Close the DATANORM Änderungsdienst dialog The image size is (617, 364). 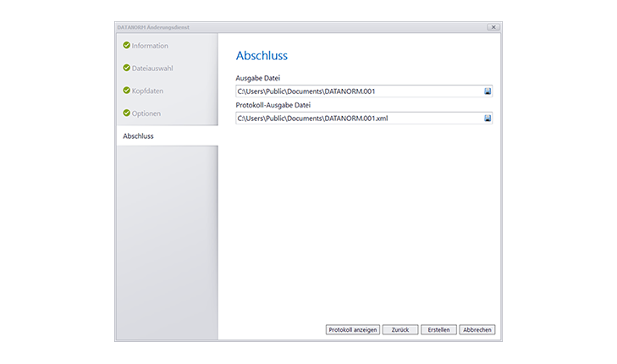pyautogui.click(x=493, y=27)
